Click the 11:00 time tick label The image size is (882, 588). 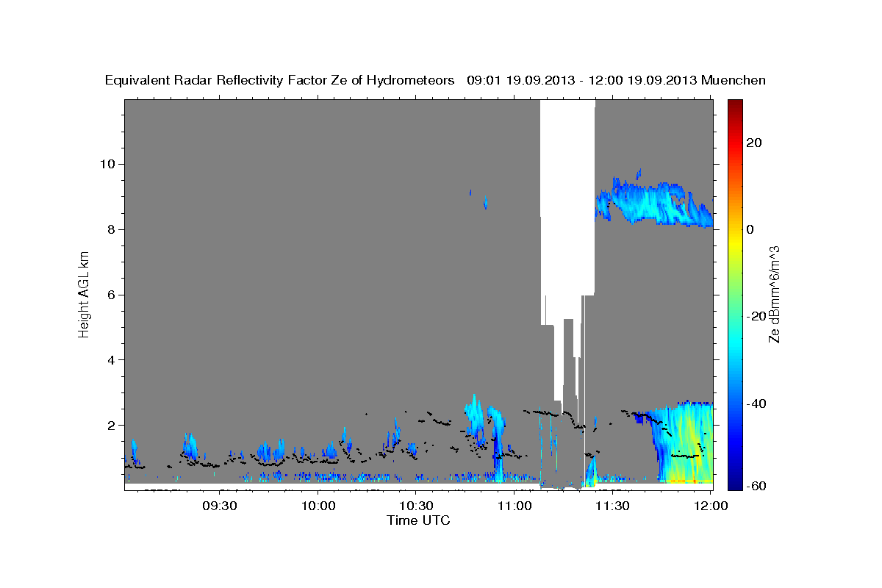point(514,506)
